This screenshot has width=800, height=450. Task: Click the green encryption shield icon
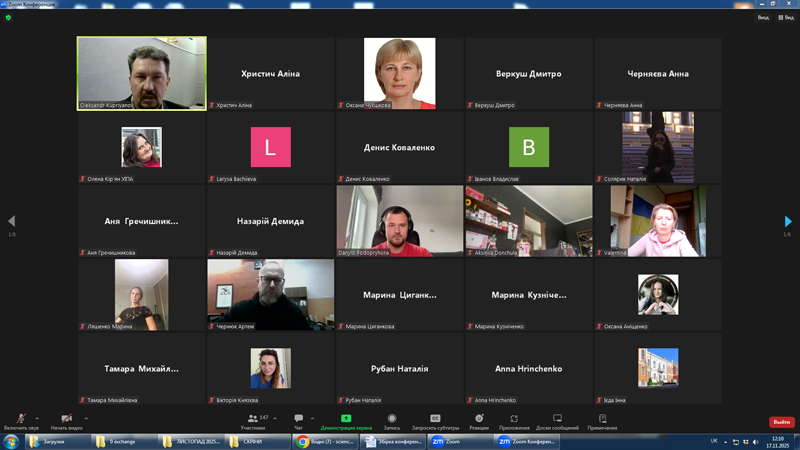(8, 17)
